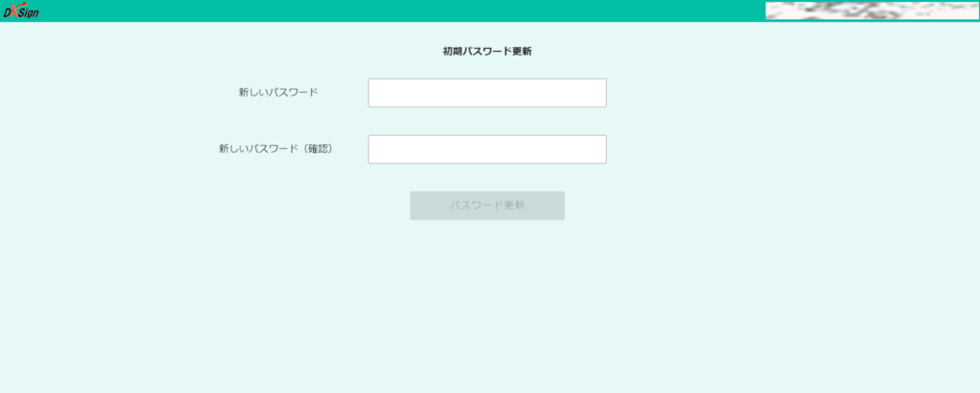Select the 確認 text in the confirm label
The width and height of the screenshot is (980, 393).
click(318, 149)
